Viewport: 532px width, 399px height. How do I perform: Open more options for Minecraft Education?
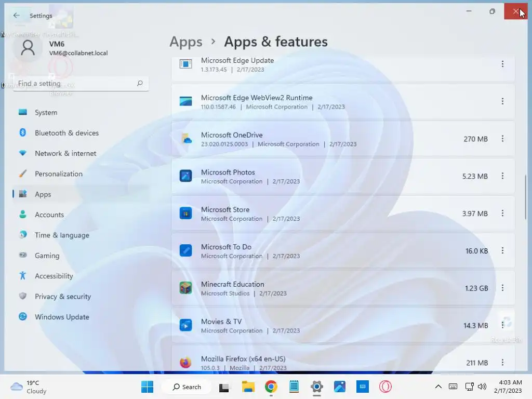502,288
